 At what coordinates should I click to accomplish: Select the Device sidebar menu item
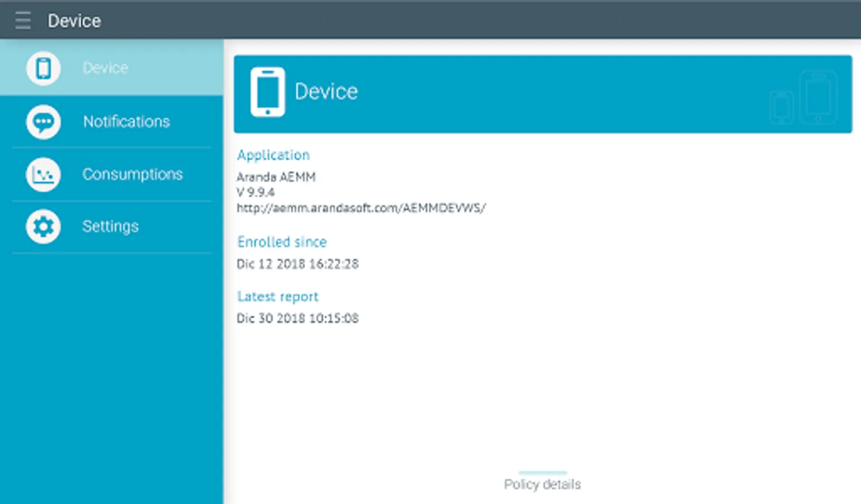click(x=112, y=68)
